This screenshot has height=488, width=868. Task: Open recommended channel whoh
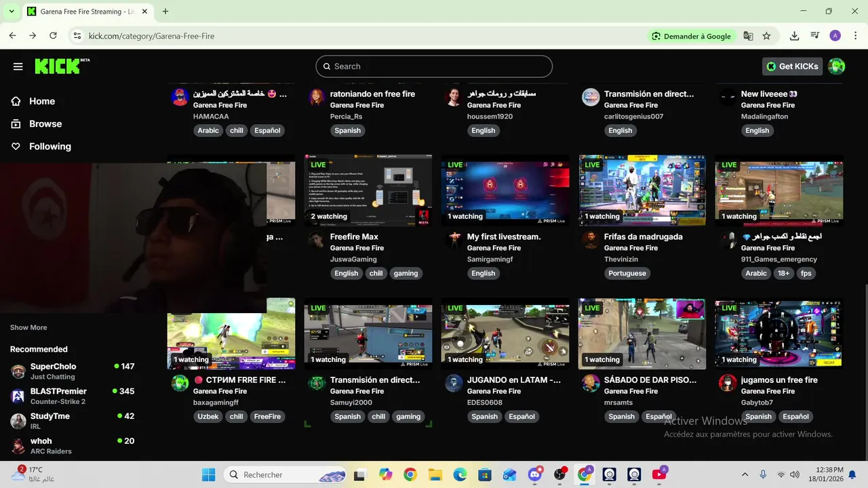click(x=73, y=445)
